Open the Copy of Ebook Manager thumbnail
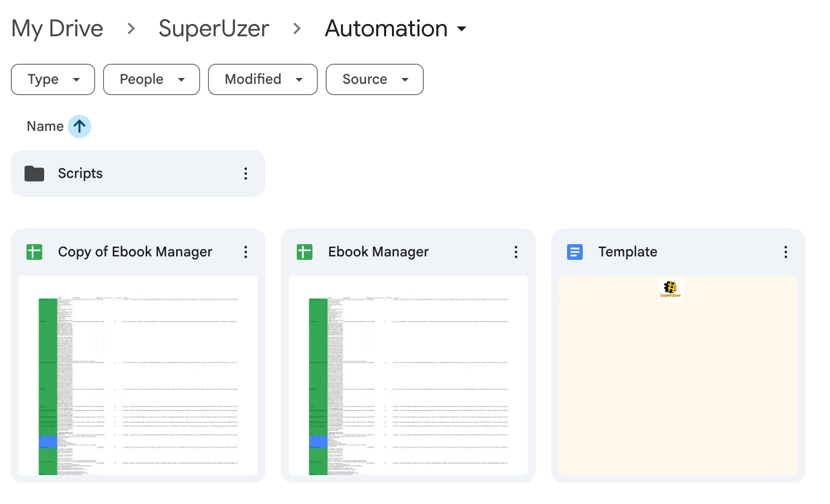The image size is (830, 504). click(138, 375)
